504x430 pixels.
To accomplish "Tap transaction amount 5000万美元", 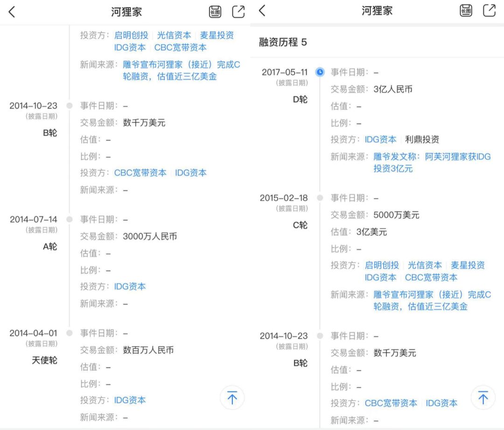I will [396, 215].
